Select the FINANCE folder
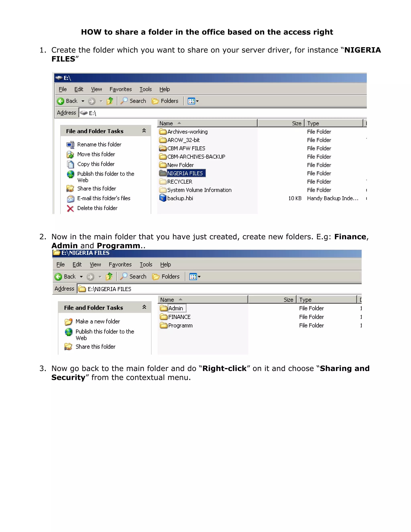The height and width of the screenshot is (532, 411). 179,317
